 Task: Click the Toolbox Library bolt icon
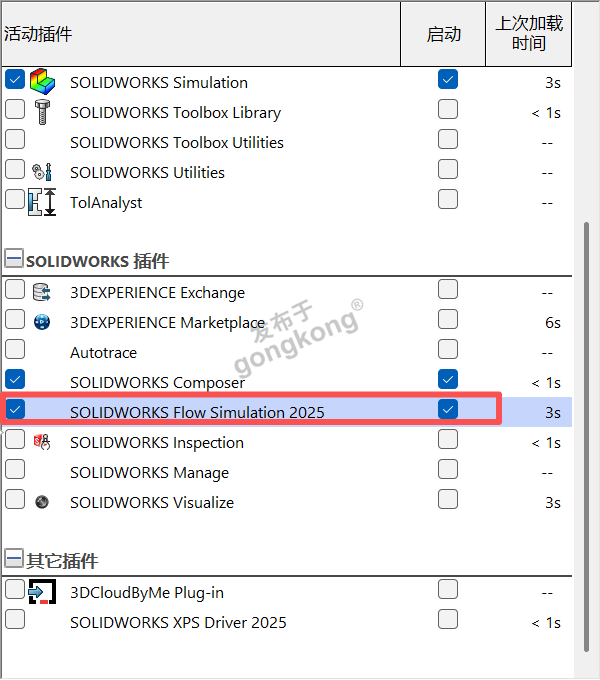click(43, 112)
